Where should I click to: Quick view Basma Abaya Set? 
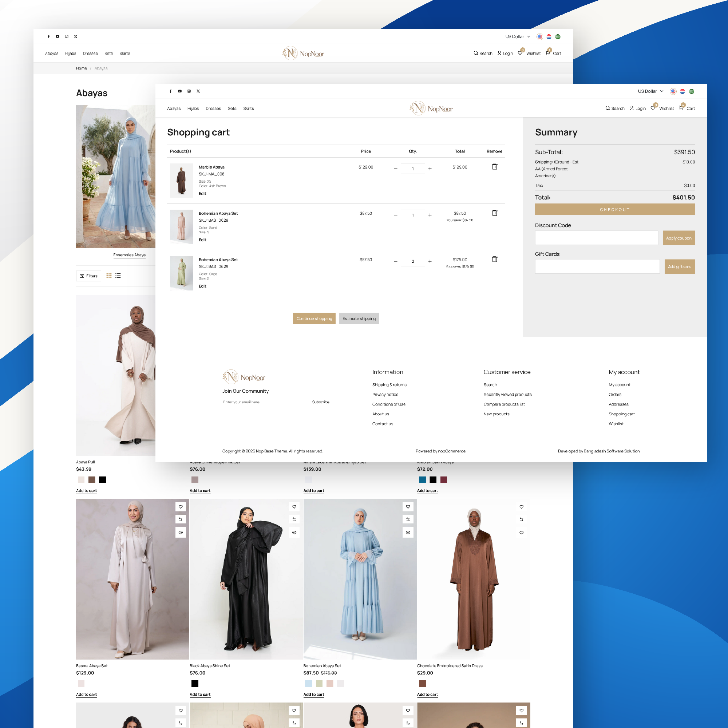pyautogui.click(x=181, y=533)
